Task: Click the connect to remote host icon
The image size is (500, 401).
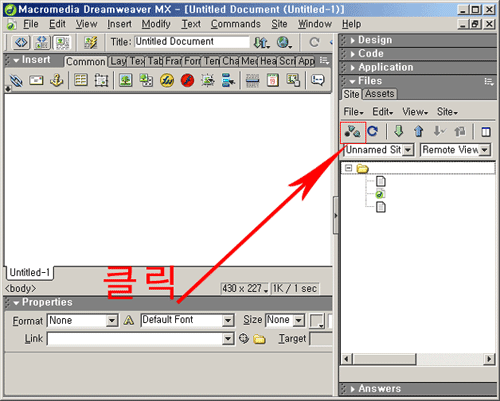Action: 353,132
